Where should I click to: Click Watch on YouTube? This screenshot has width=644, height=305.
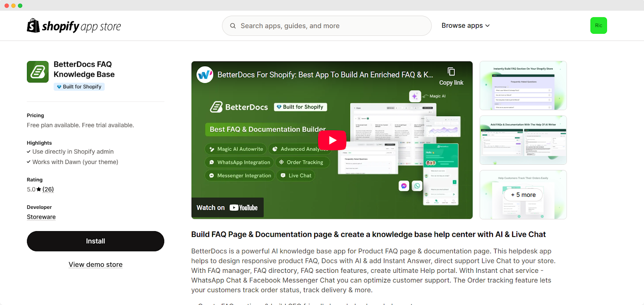click(227, 208)
